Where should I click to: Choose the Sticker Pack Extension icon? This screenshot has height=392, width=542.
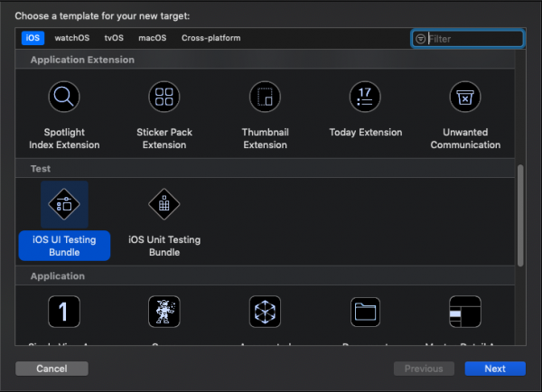point(164,98)
